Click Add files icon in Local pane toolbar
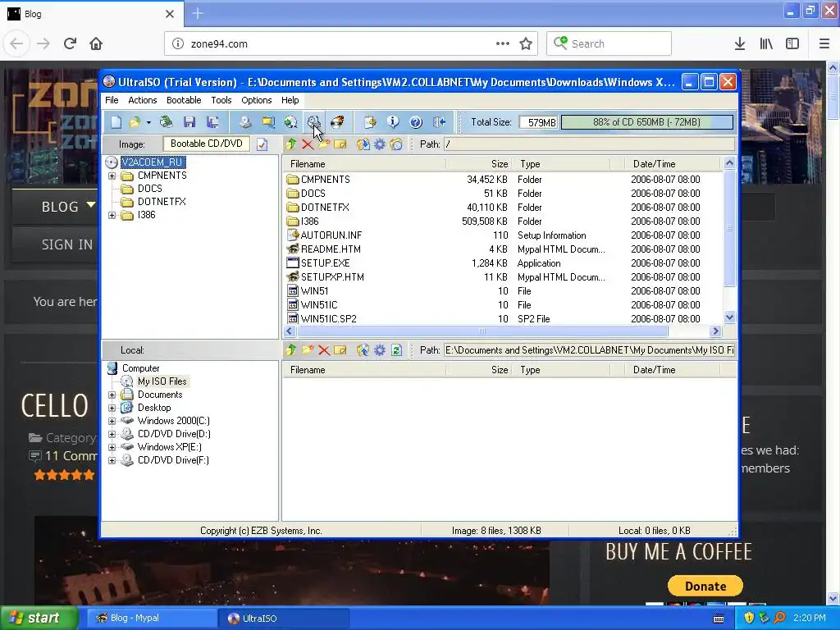The height and width of the screenshot is (630, 840). 363,350
